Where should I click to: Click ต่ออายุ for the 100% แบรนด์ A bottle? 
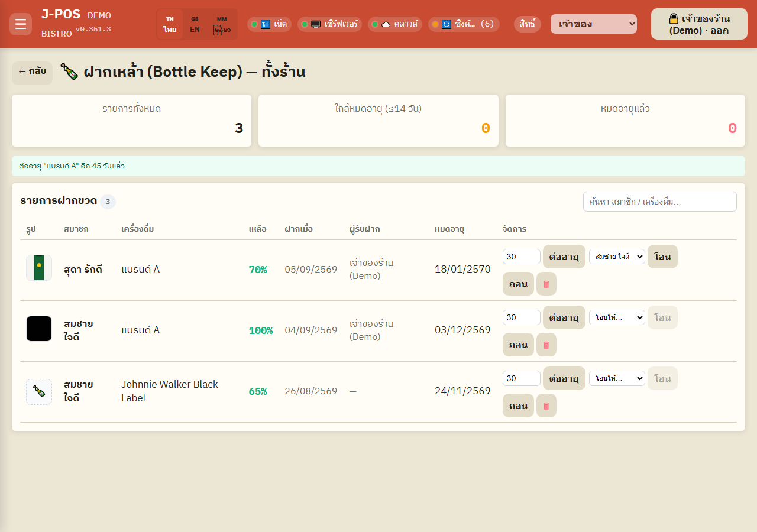(x=564, y=317)
